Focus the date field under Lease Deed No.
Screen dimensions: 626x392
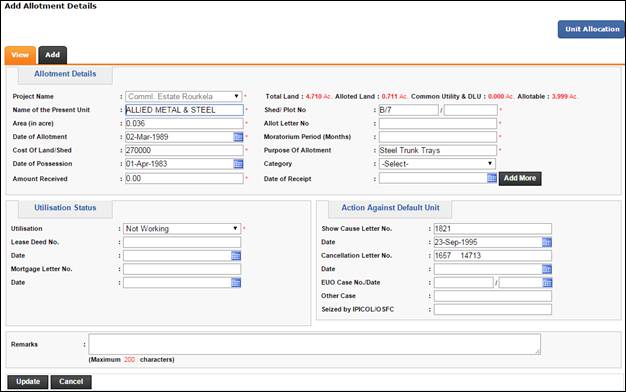click(177, 256)
